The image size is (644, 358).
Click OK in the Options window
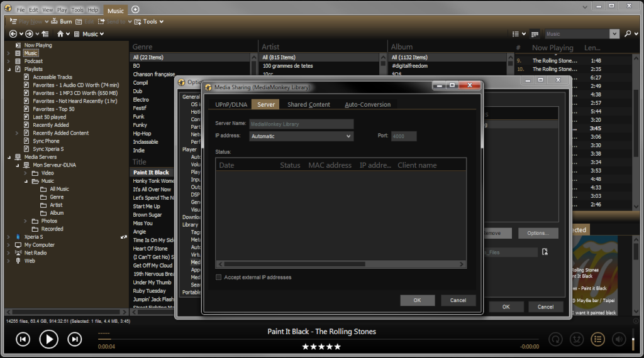tap(506, 306)
